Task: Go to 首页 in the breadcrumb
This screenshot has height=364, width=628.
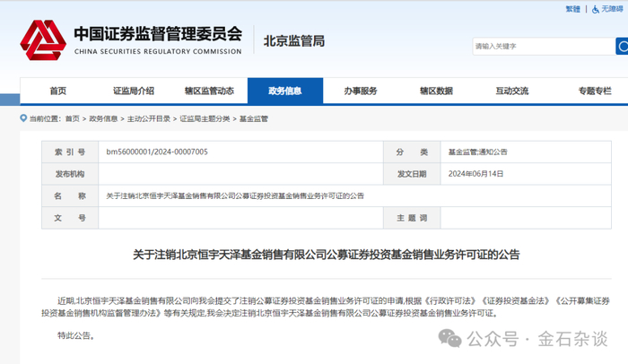Action: coord(72,118)
